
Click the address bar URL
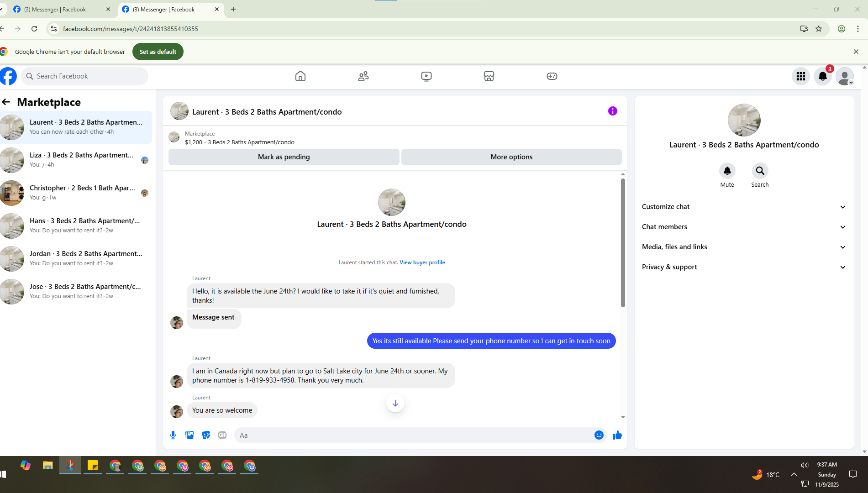[131, 29]
